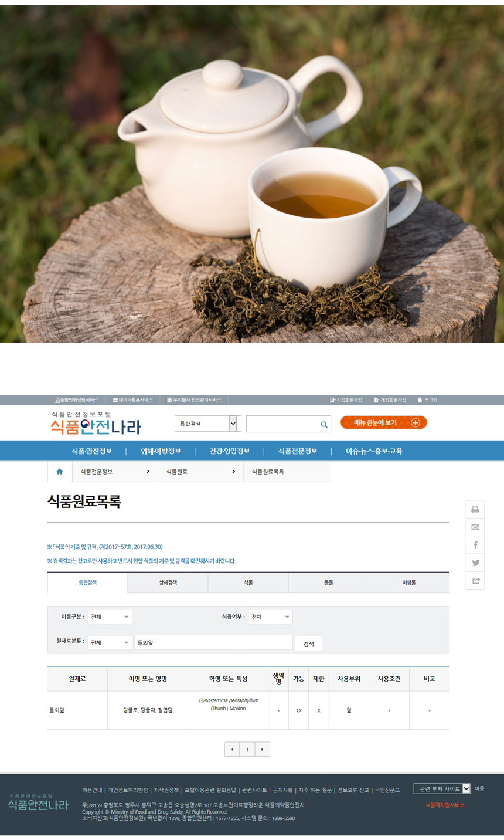This screenshot has height=840, width=504.
Task: Click the keyword field containing 돌외잎
Action: pyautogui.click(x=213, y=643)
